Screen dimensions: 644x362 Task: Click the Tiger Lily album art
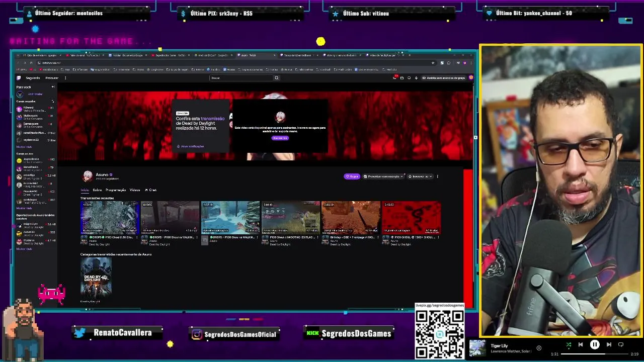[x=477, y=348]
